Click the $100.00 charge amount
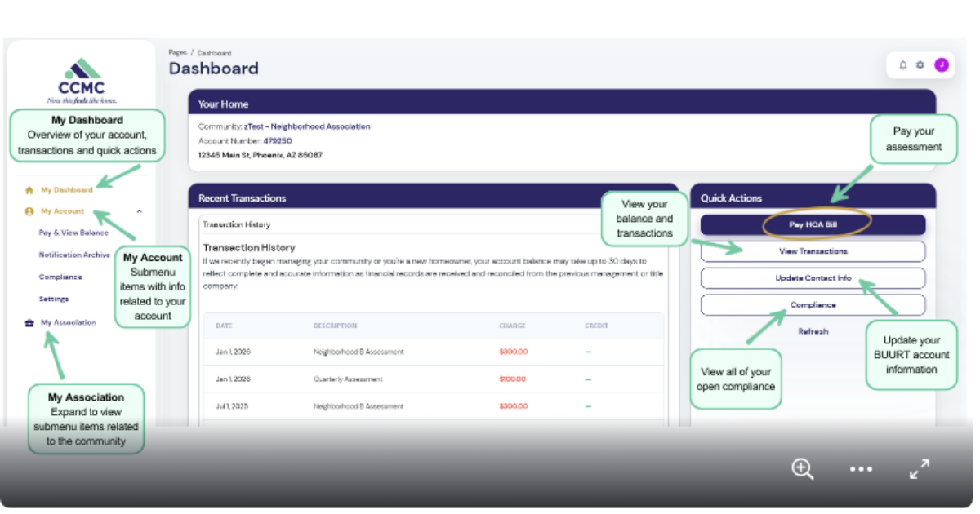Viewport: 980px width, 514px height. pyautogui.click(x=514, y=379)
